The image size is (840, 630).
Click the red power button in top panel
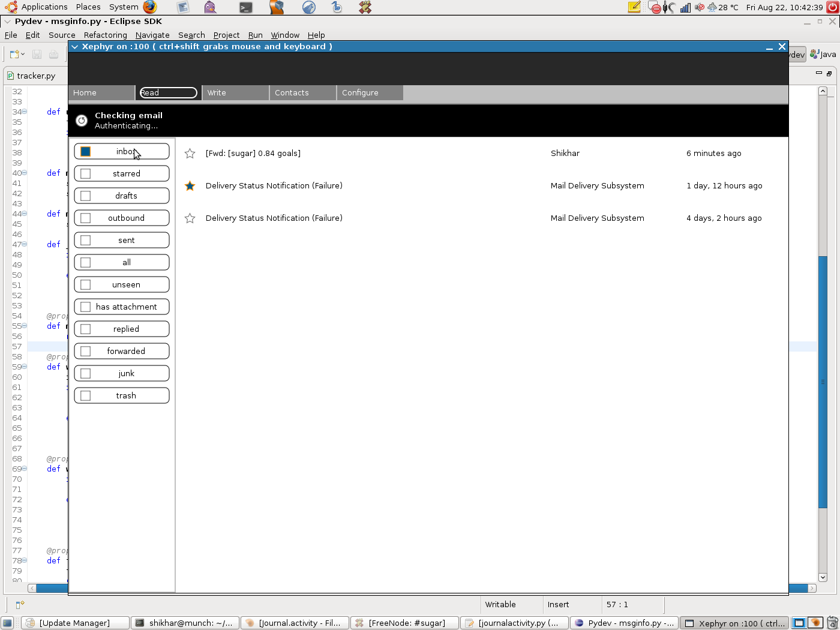pyautogui.click(x=655, y=8)
